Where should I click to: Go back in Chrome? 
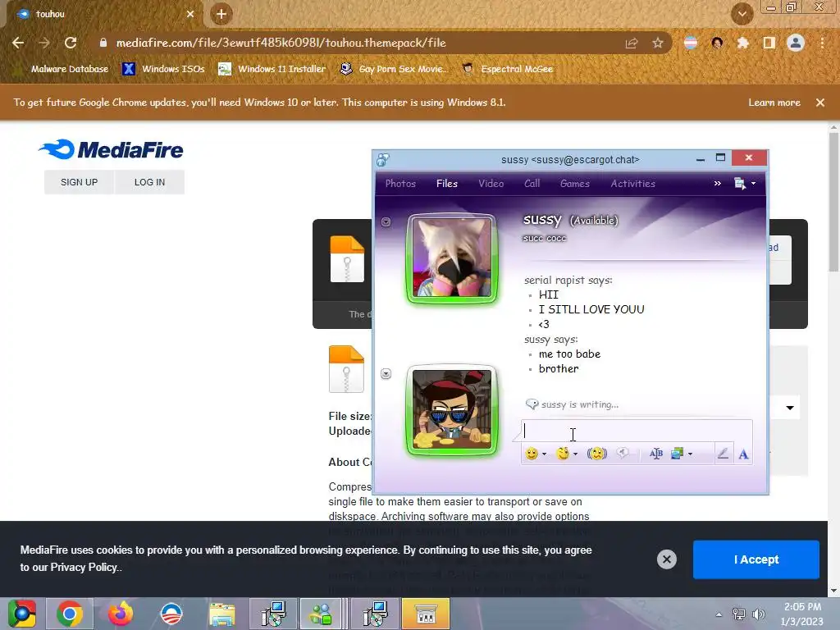point(18,43)
